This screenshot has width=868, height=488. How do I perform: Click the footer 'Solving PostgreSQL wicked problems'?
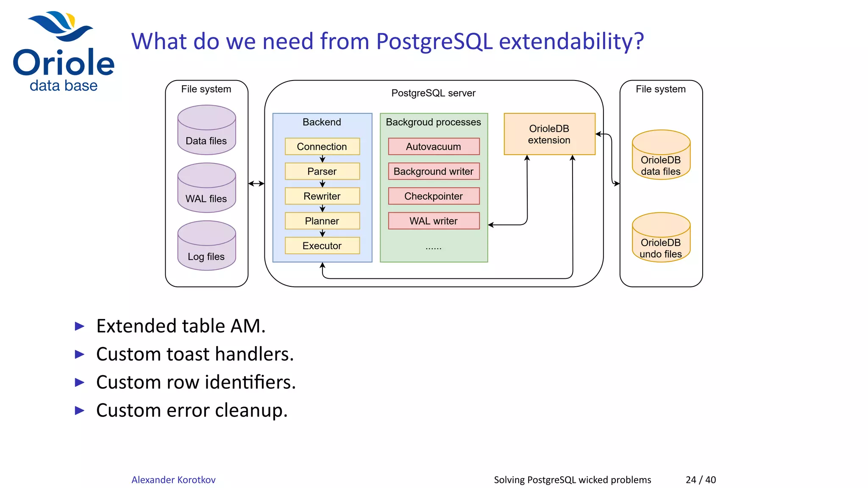[x=572, y=480]
